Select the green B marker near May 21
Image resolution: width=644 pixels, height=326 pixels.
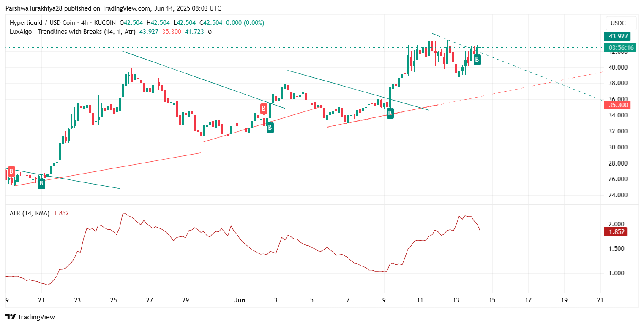pos(41,183)
